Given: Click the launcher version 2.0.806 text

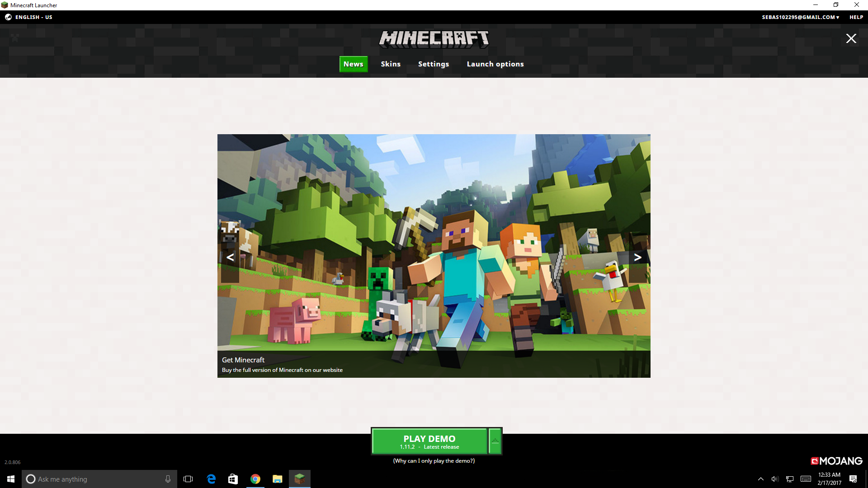Looking at the screenshot, I should [13, 462].
